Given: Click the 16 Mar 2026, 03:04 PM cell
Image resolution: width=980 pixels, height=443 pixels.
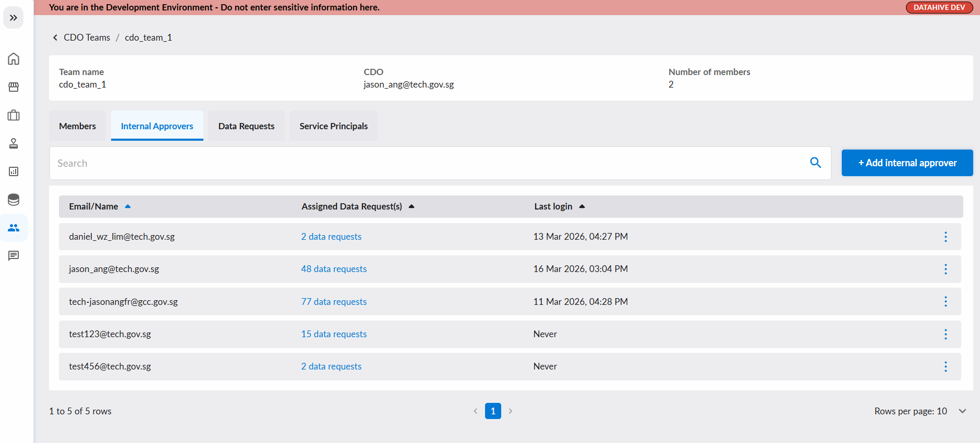Looking at the screenshot, I should pos(580,269).
